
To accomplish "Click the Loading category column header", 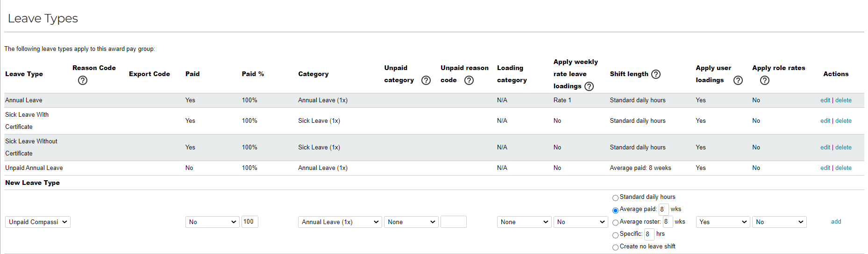I will pyautogui.click(x=512, y=74).
